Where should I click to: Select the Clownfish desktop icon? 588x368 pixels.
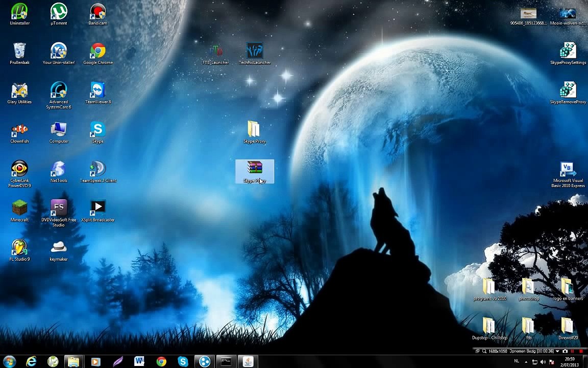(x=19, y=132)
